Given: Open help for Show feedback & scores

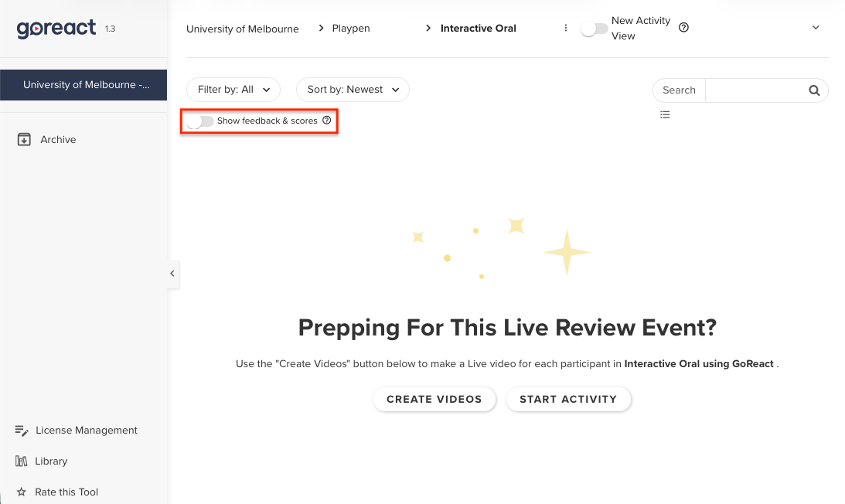Looking at the screenshot, I should pyautogui.click(x=326, y=121).
